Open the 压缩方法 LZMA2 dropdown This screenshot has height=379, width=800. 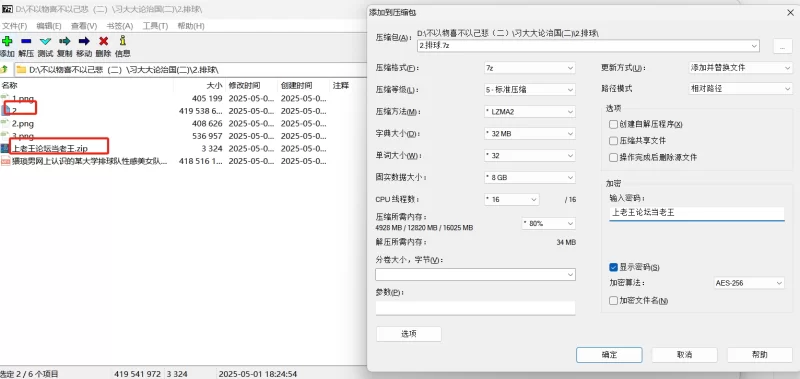[x=530, y=112]
